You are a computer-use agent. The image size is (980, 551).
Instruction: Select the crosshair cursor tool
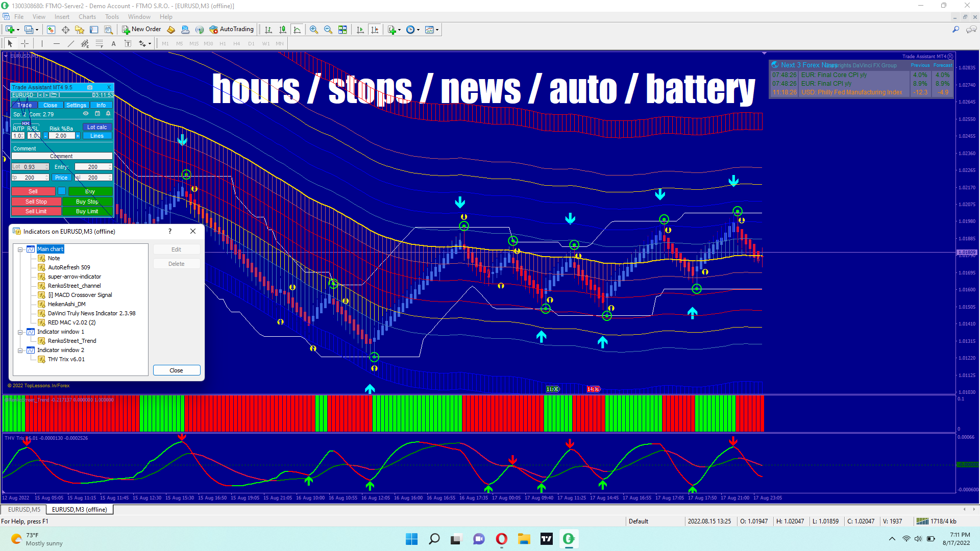click(x=24, y=44)
